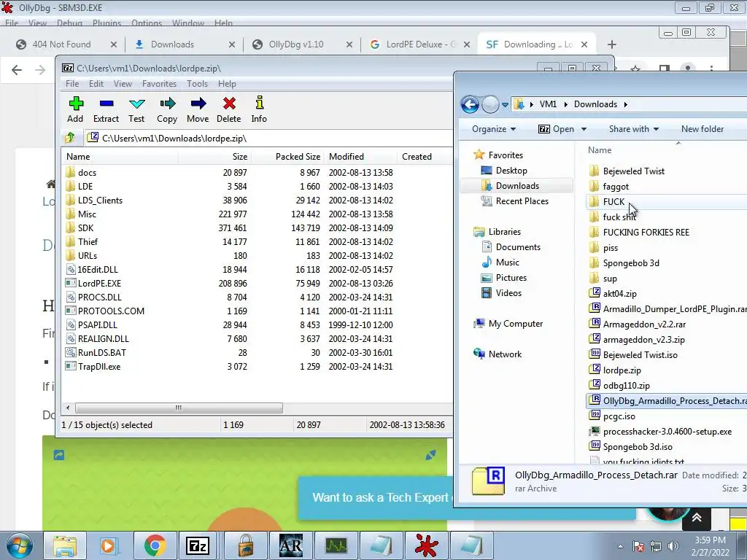This screenshot has height=560, width=747.
Task: Open the padlock application on taskbar
Action: point(246,545)
